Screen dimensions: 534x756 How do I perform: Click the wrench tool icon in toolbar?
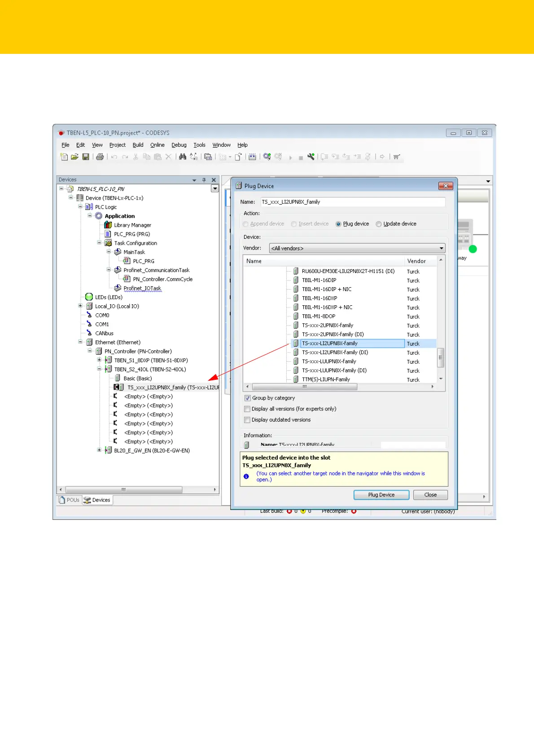[311, 157]
